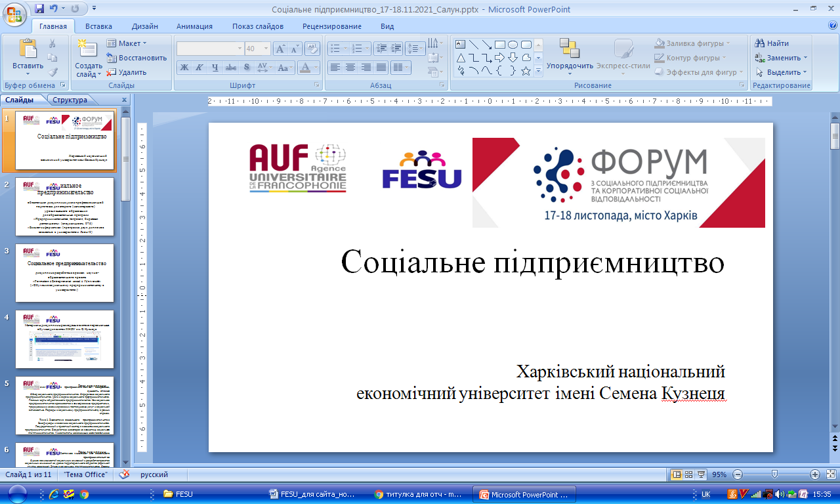The image size is (840, 504).
Task: Select the arrow line shape
Action: tap(487, 45)
